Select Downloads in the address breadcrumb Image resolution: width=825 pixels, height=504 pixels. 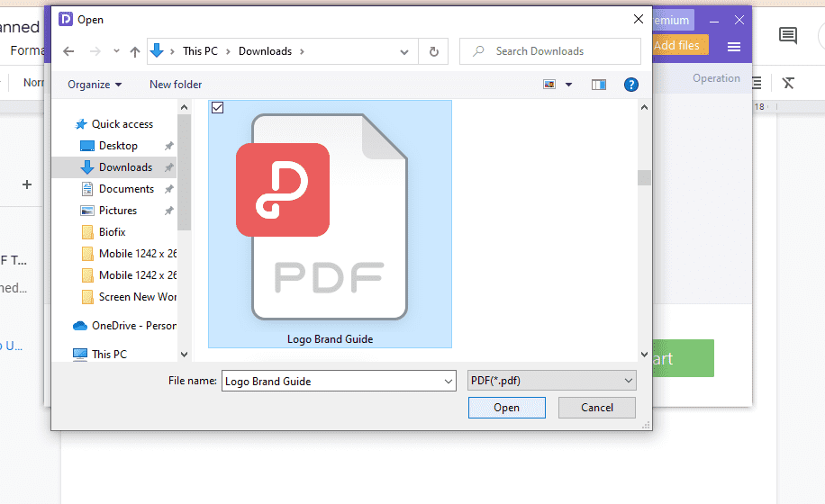(x=265, y=51)
